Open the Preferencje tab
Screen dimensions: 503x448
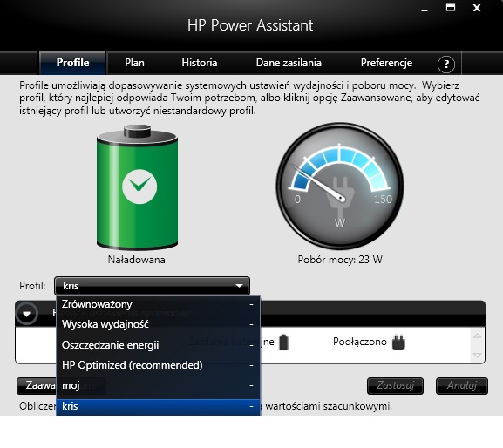[386, 63]
